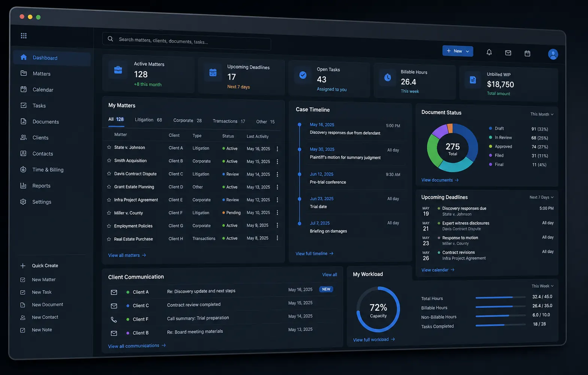Star the Employment Policies matter
Screen dimensions: 588x375
(109, 226)
